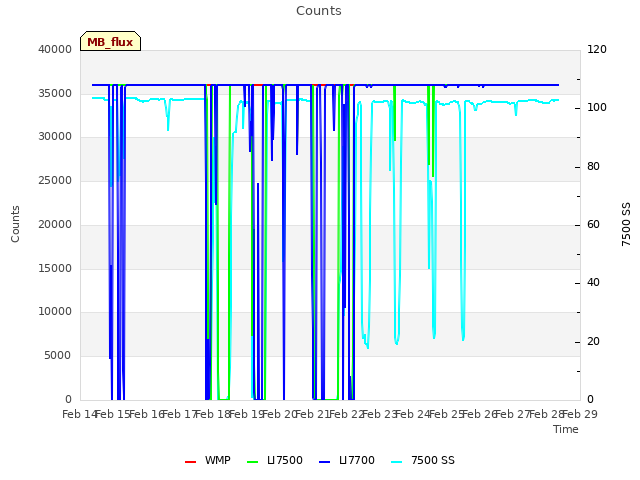Click the Time axis label
640x480 pixels.
566,429
